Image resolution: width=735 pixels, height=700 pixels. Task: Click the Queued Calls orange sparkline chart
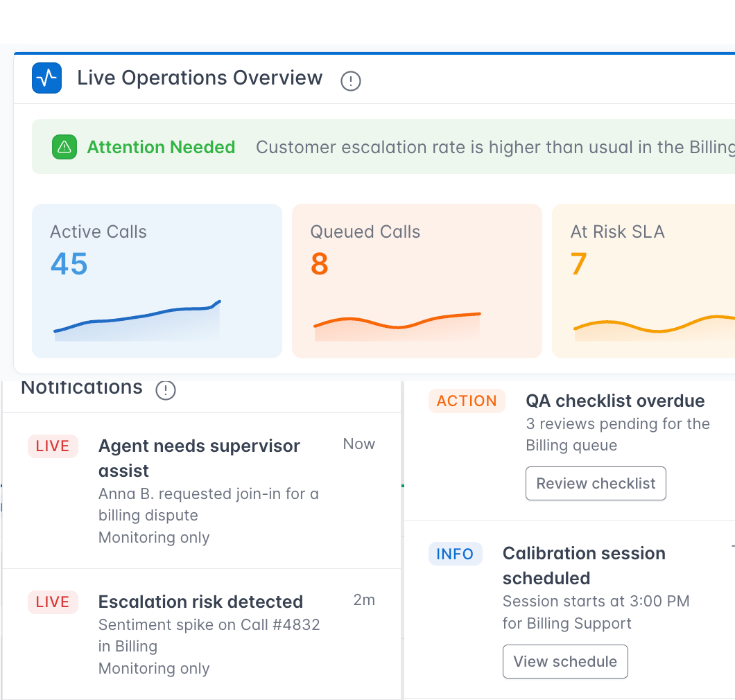[397, 326]
